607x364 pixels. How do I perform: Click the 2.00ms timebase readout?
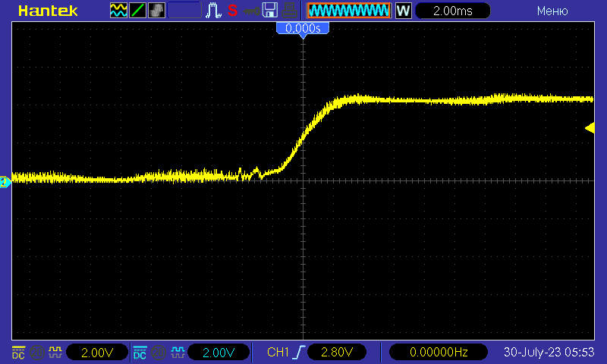[x=452, y=11]
